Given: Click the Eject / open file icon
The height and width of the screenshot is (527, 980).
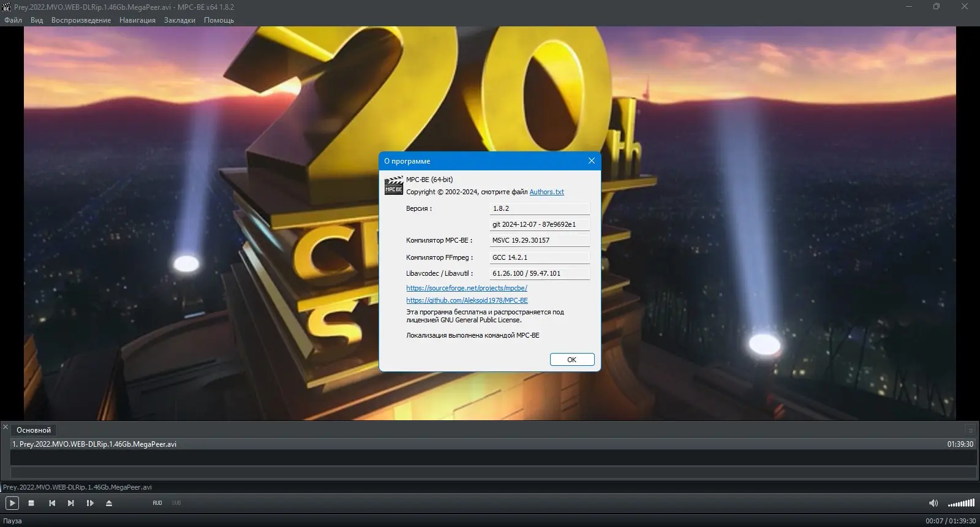Looking at the screenshot, I should [109, 503].
